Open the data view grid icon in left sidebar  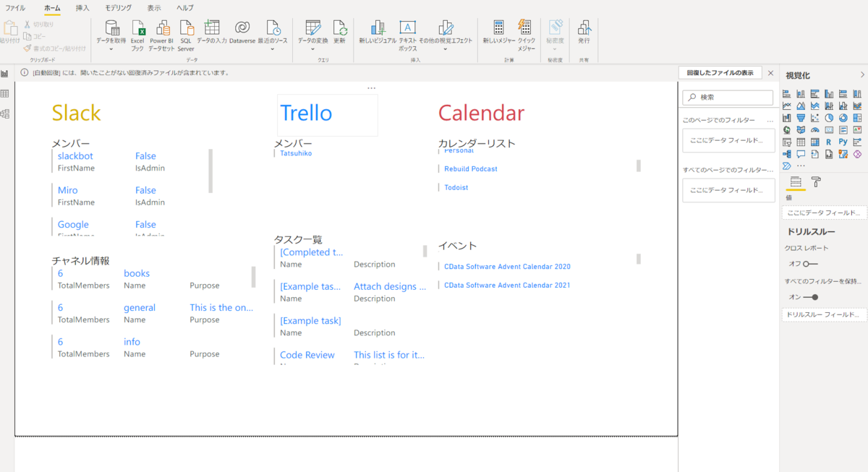coord(5,94)
